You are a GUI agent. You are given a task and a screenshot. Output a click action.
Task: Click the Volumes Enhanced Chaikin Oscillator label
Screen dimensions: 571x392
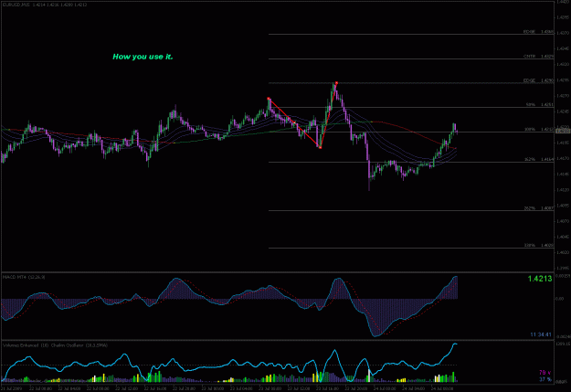point(56,345)
